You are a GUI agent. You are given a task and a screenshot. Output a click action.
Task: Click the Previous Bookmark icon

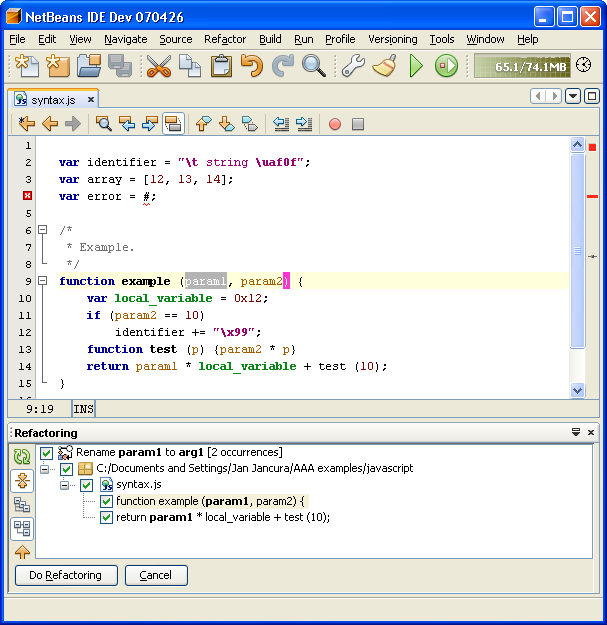(204, 124)
